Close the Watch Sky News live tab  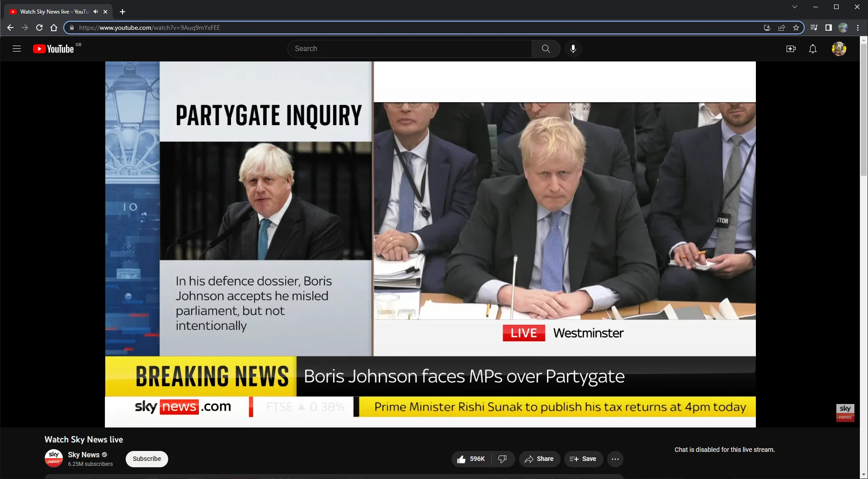coord(105,12)
